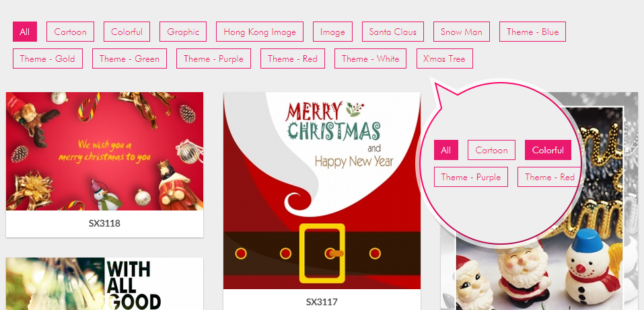This screenshot has width=644, height=310.
Task: Apply Theme - Blue filter
Action: pyautogui.click(x=532, y=32)
